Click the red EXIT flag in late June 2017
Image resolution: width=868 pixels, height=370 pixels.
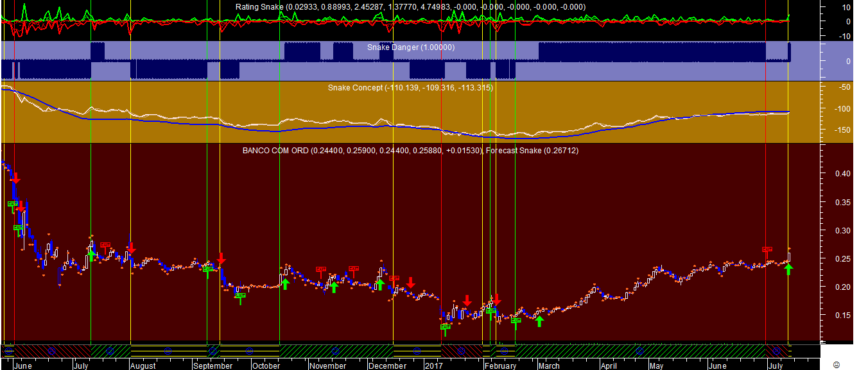(767, 252)
